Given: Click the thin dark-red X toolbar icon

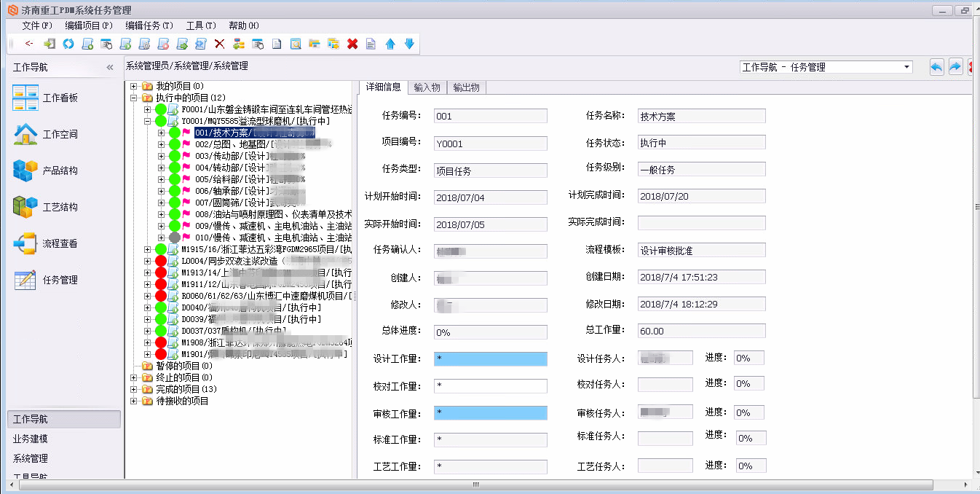Looking at the screenshot, I should pos(219,44).
